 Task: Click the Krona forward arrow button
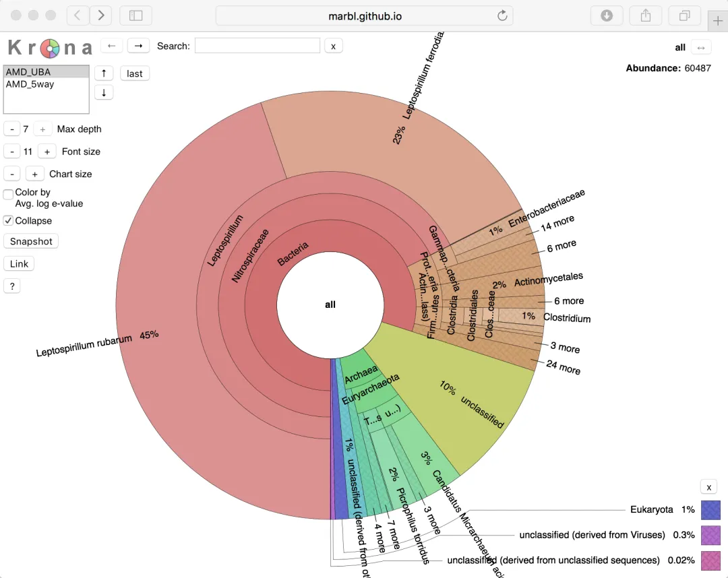coord(138,46)
